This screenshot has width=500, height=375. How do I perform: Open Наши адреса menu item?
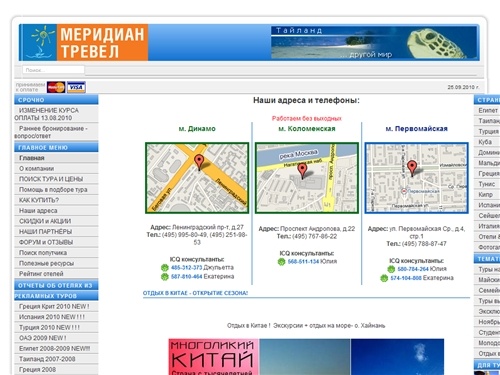[56, 211]
